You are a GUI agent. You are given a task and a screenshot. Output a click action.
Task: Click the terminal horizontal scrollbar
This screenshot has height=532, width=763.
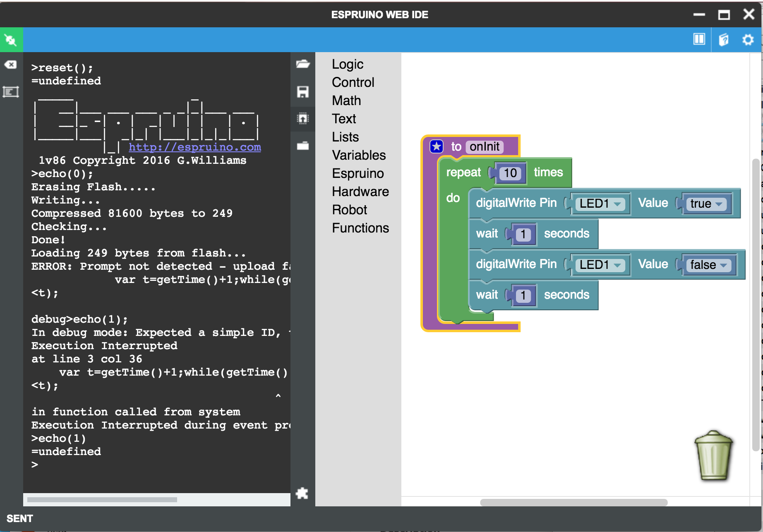[x=102, y=499]
